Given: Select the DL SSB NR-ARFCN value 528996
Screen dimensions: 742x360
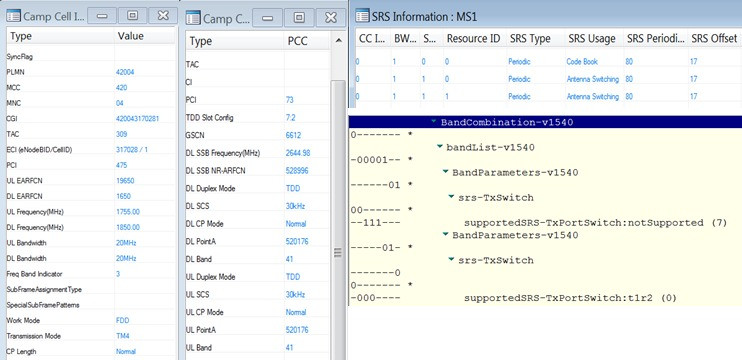Looking at the screenshot, I should (297, 170).
